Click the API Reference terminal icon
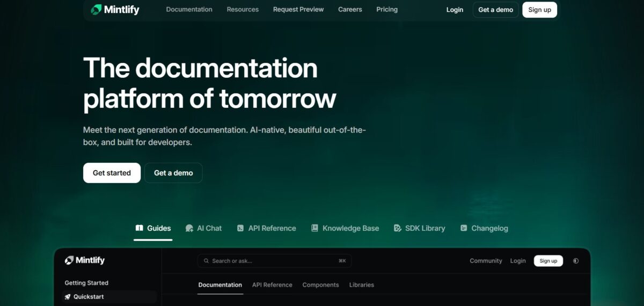The height and width of the screenshot is (306, 644). pos(240,228)
